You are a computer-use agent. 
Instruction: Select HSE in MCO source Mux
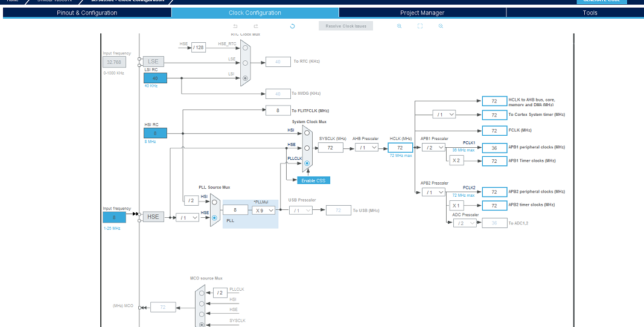tap(201, 314)
